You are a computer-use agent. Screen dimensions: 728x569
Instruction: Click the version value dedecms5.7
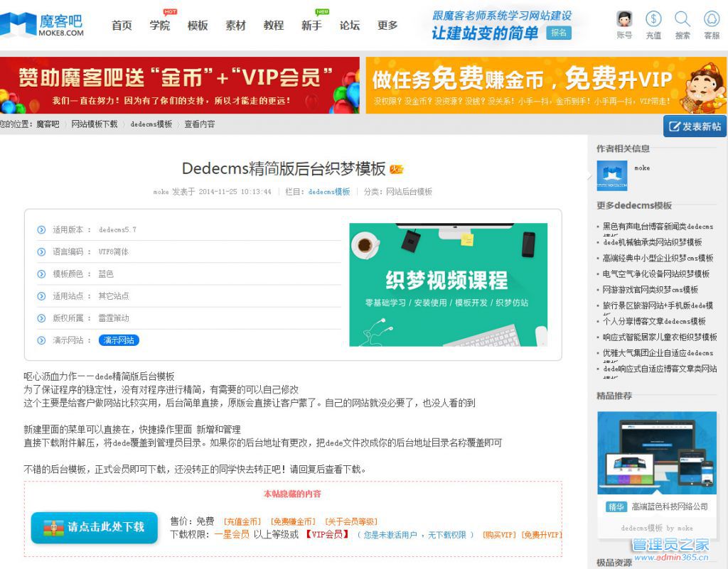click(x=117, y=229)
